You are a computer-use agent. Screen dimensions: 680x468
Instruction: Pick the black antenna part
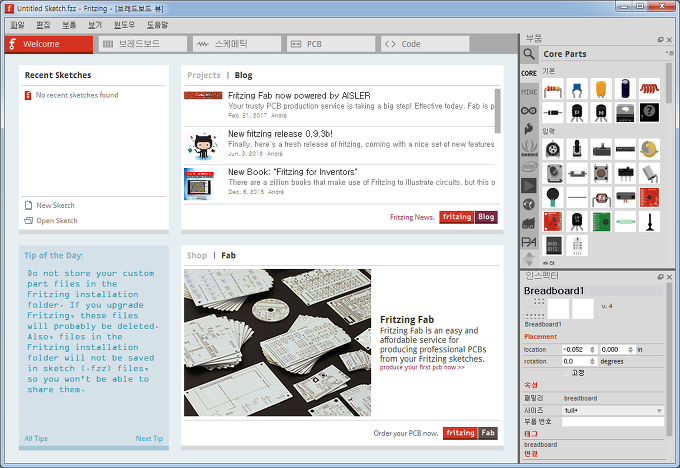tap(649, 221)
